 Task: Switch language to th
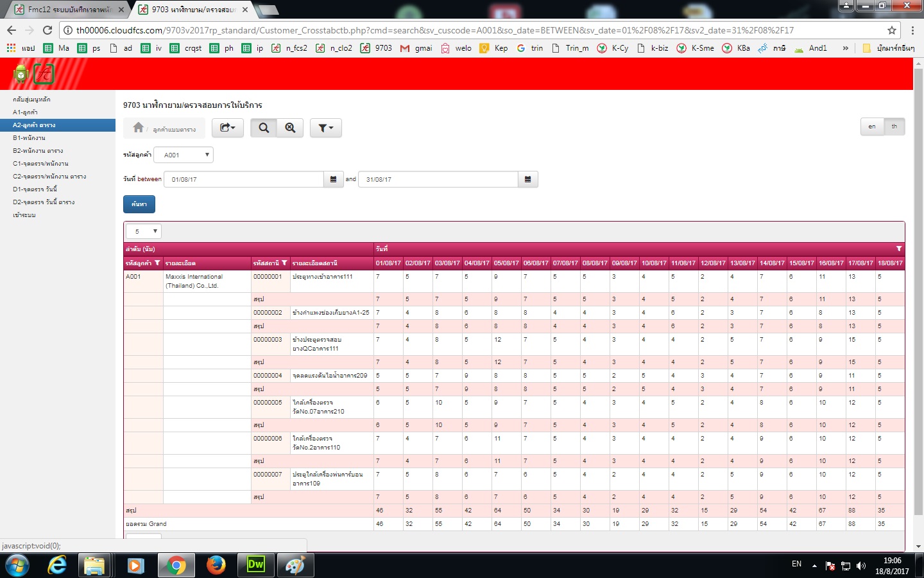(x=894, y=127)
